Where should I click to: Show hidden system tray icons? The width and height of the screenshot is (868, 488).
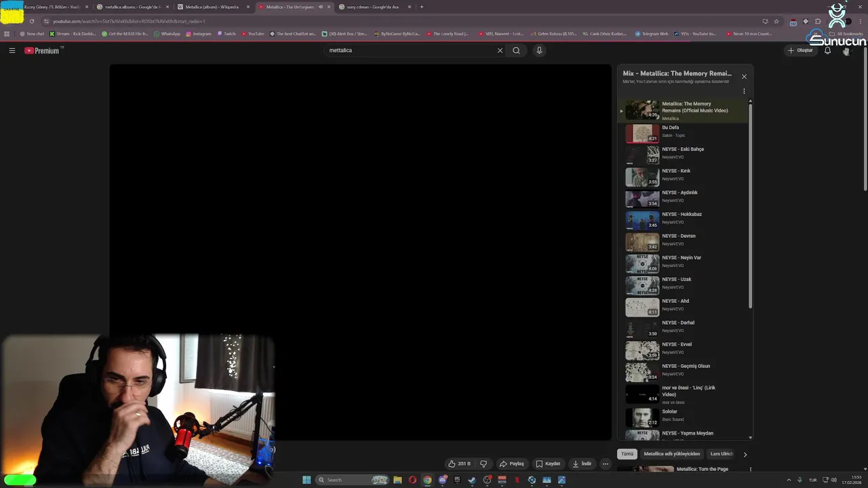[x=789, y=480]
